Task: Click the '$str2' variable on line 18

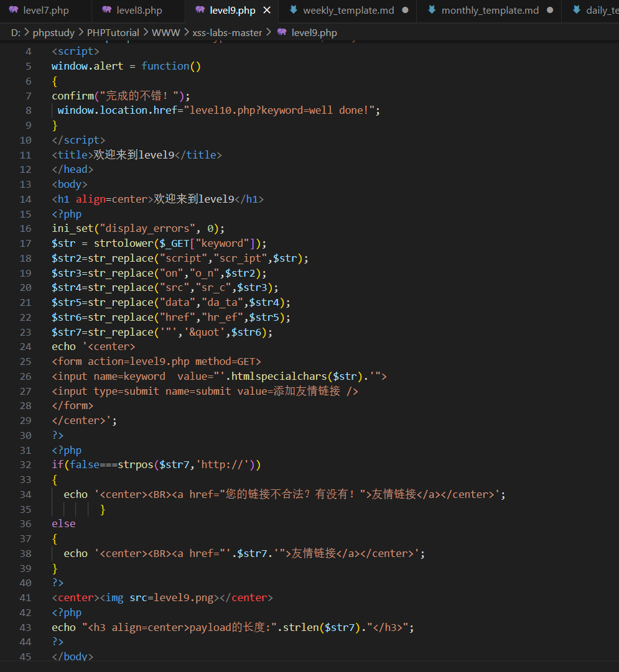Action: coord(67,258)
